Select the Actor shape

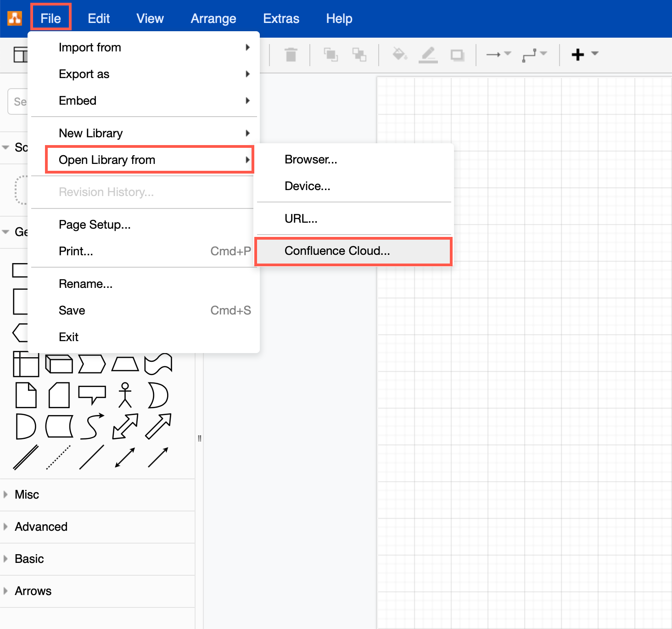[x=125, y=395]
